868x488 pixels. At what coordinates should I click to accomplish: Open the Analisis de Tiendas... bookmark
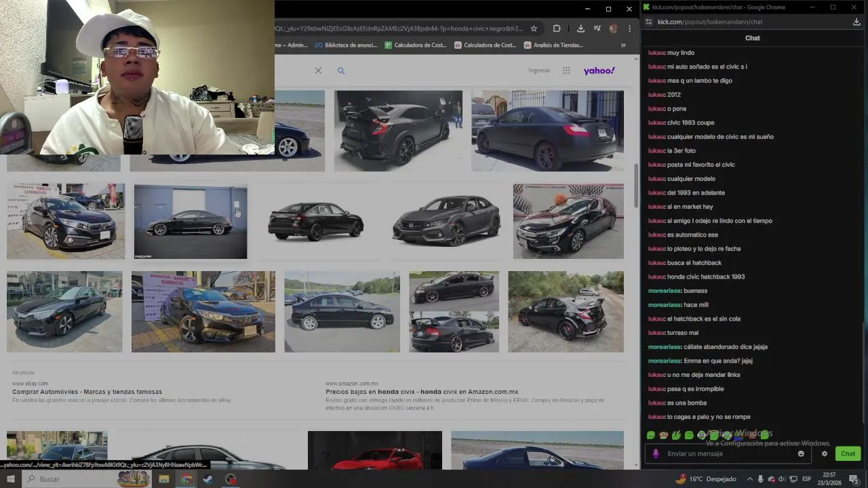click(553, 45)
